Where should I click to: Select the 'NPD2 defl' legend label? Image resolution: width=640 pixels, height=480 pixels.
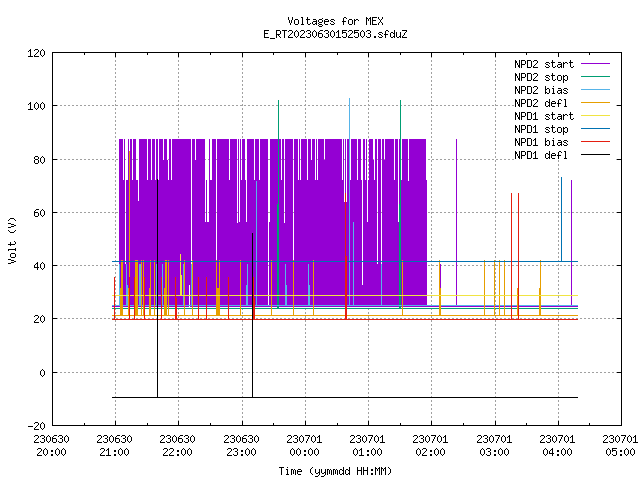(541, 103)
